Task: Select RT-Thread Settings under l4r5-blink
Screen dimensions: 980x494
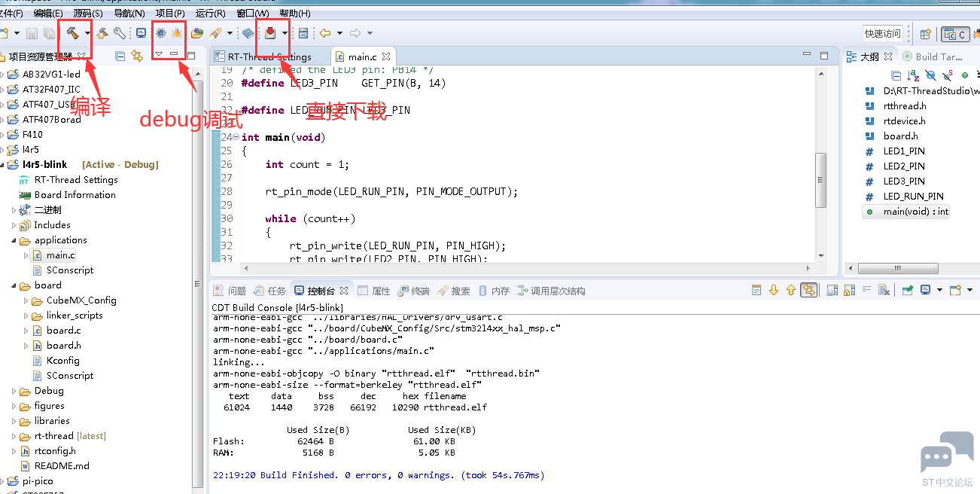Action: coord(76,180)
